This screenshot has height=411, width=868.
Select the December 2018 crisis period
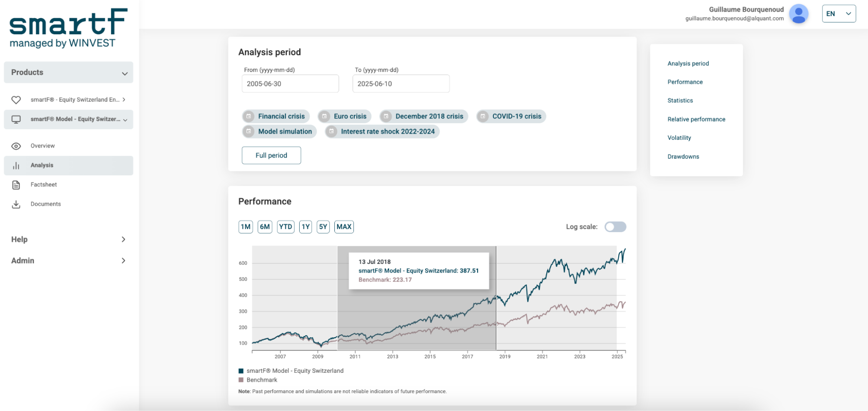click(x=424, y=116)
